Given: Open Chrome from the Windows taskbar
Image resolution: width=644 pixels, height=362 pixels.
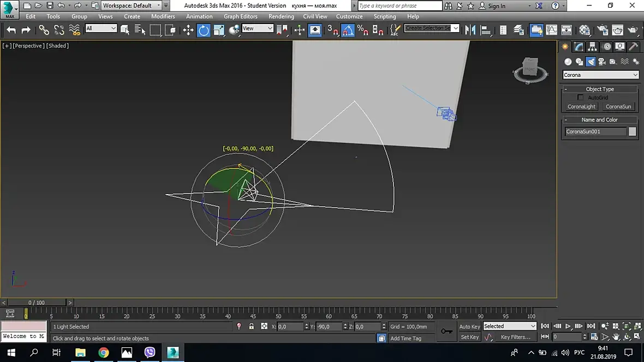Looking at the screenshot, I should pyautogui.click(x=103, y=353).
